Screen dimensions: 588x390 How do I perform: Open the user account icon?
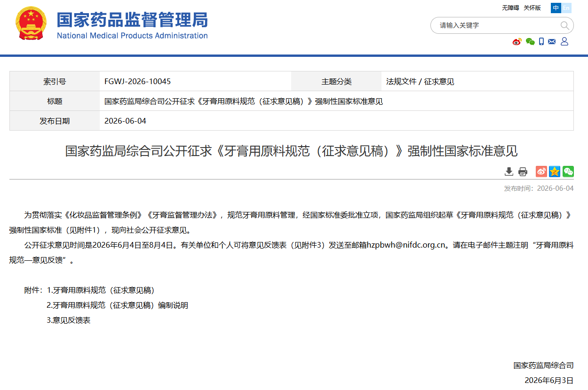pyautogui.click(x=564, y=41)
